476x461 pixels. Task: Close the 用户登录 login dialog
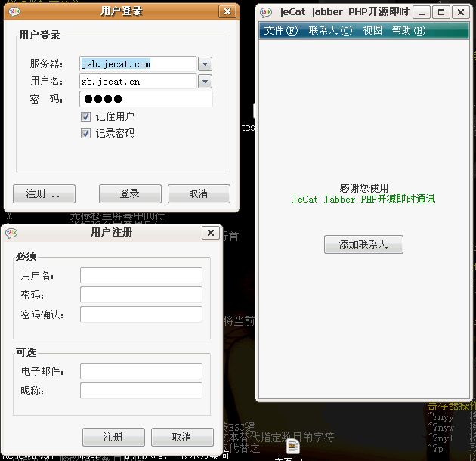(x=227, y=11)
